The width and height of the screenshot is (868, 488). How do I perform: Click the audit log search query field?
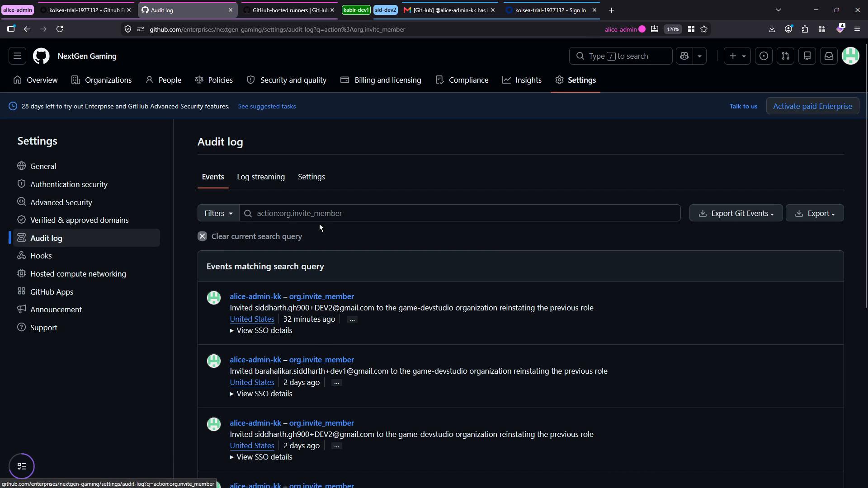459,213
